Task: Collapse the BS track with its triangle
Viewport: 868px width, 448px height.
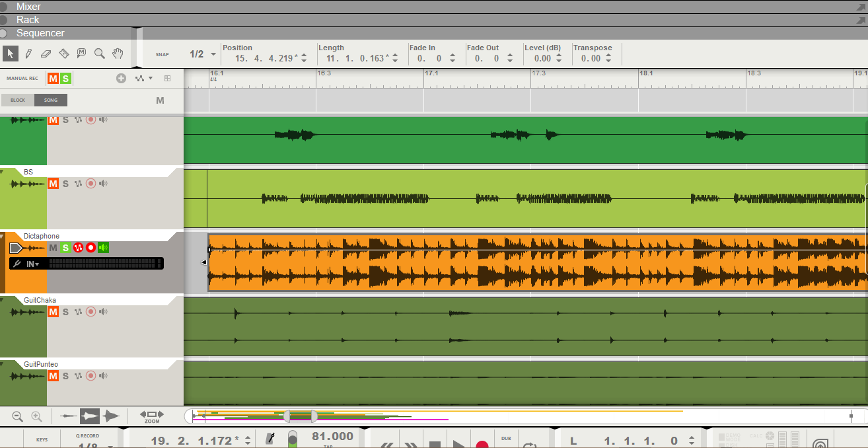Action: [x=3, y=172]
